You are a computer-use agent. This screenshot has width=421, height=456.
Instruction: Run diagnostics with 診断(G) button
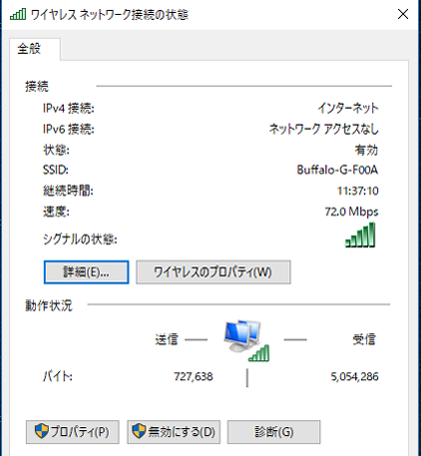[x=274, y=432]
